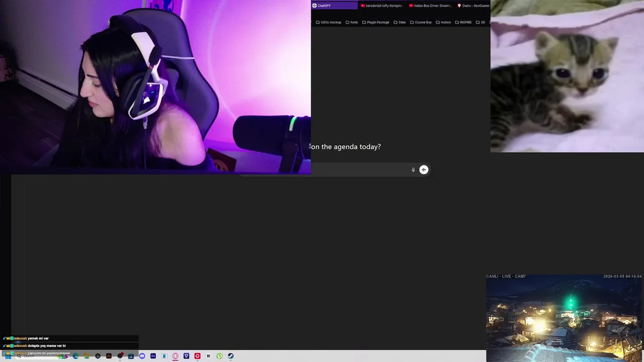Viewport: 644px width, 362px height.
Task: Open uTorrent from the taskbar
Action: [x=219, y=356]
